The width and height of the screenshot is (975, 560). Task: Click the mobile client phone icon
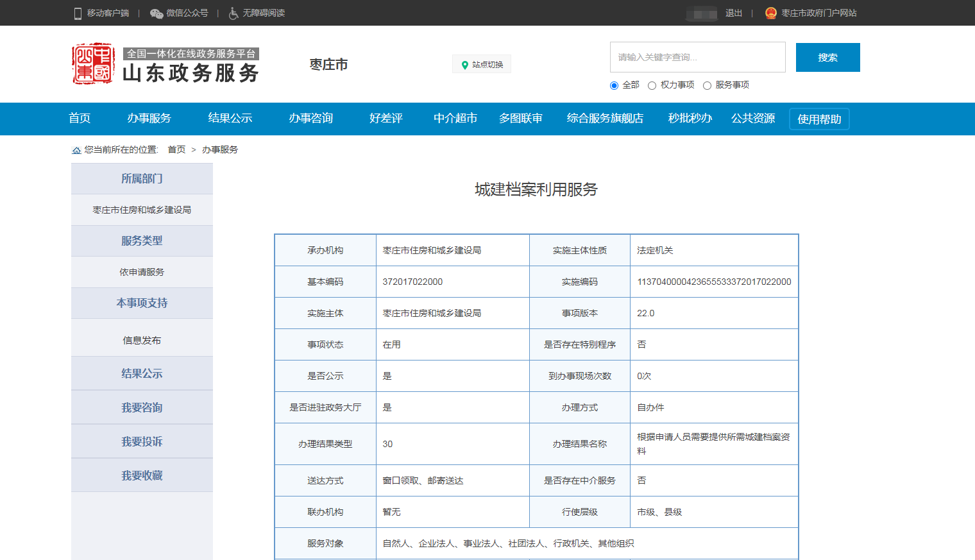coord(78,13)
